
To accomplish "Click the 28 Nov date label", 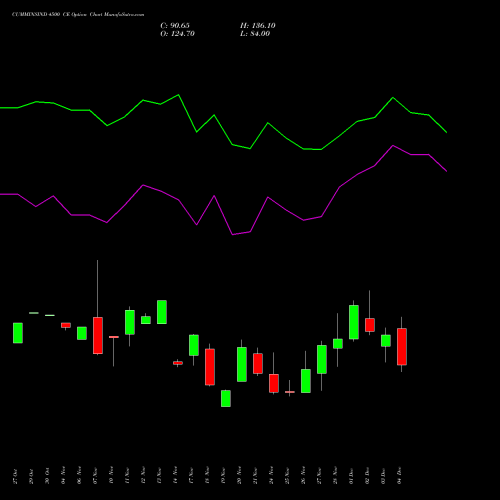I will click(x=335, y=476).
